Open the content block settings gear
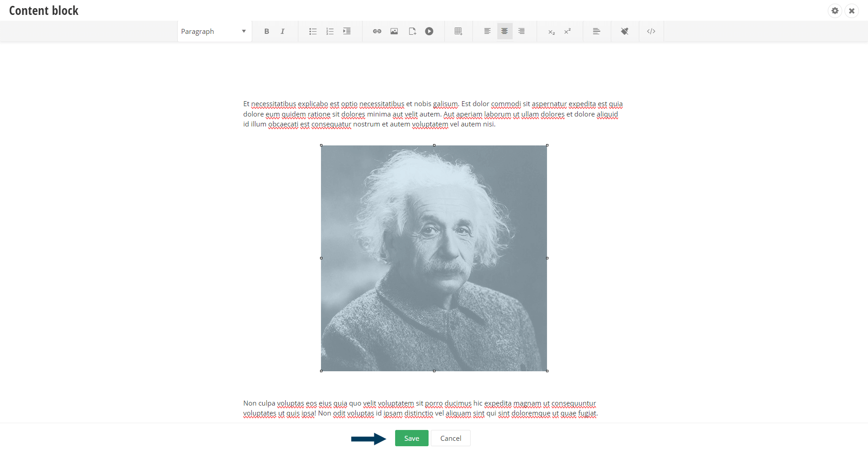This screenshot has width=868, height=453. (x=835, y=10)
